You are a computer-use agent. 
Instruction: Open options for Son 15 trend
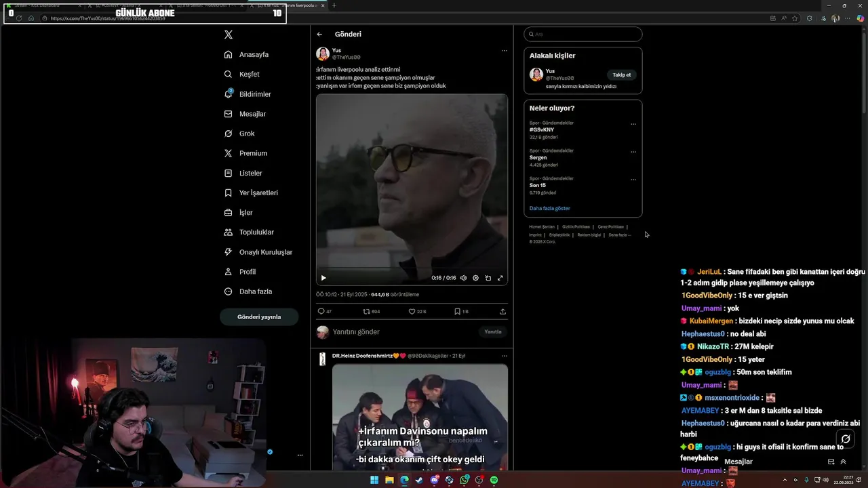pos(633,180)
